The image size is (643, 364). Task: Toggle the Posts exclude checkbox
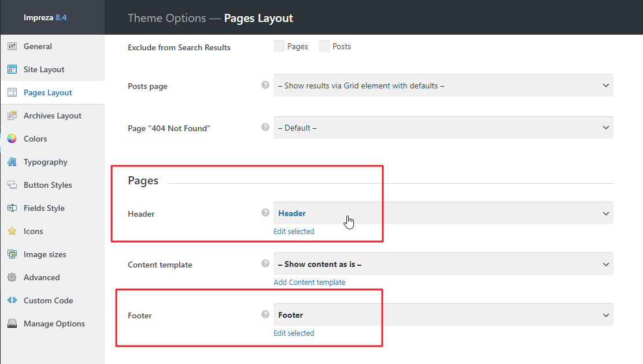(324, 46)
